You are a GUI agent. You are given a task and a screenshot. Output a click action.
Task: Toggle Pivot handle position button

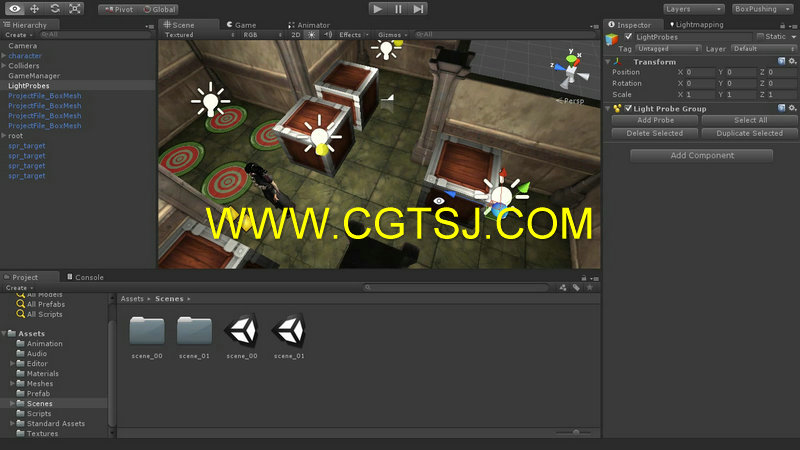click(x=118, y=9)
